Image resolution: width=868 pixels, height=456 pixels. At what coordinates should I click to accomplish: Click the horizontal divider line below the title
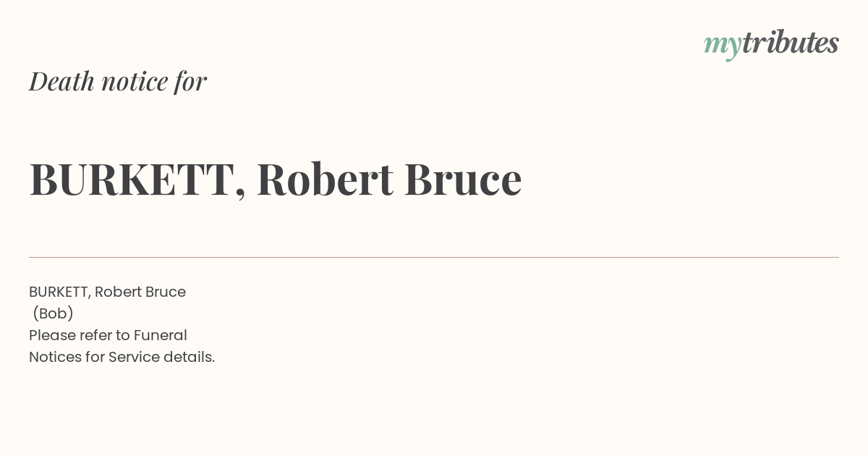[x=434, y=257]
